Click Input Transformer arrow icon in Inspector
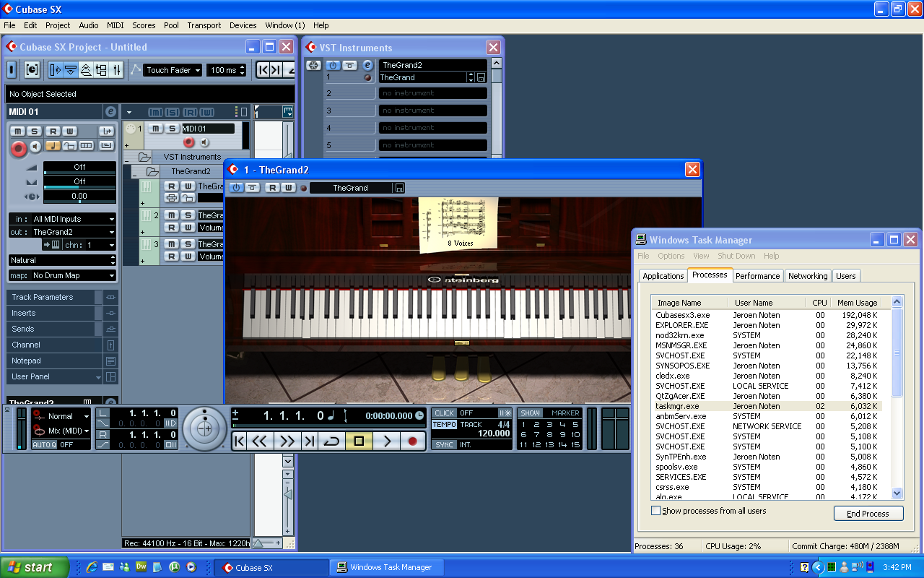Screen dimensions: 924x578 pyautogui.click(x=106, y=131)
